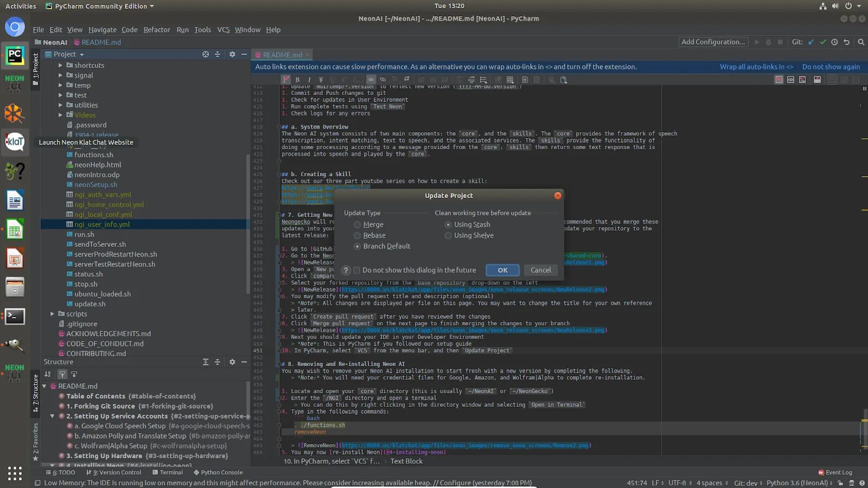
Task: Click the insert link icon in Markdown toolbar
Action: pyautogui.click(x=382, y=80)
